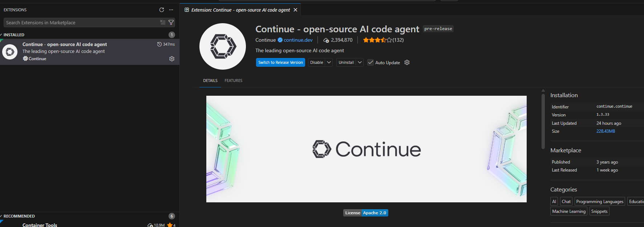Click the install count 2,394,870
Image resolution: width=644 pixels, height=227 pixels.
pos(338,40)
